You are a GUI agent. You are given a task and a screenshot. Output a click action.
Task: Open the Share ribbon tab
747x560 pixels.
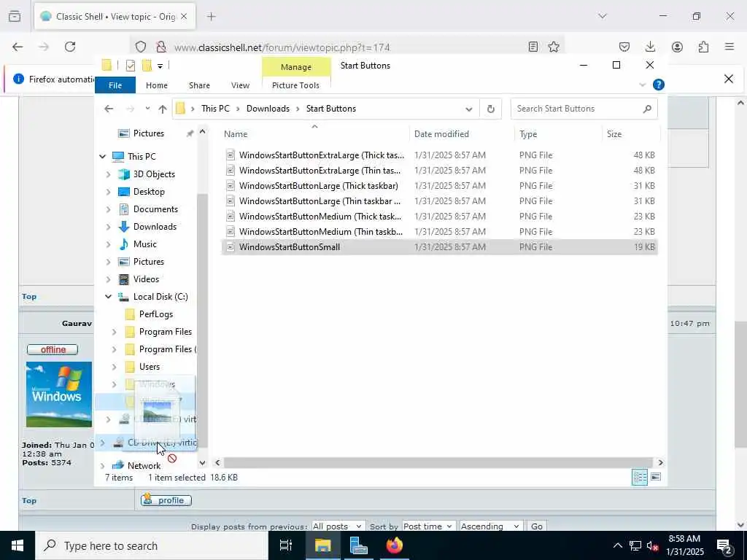(199, 85)
